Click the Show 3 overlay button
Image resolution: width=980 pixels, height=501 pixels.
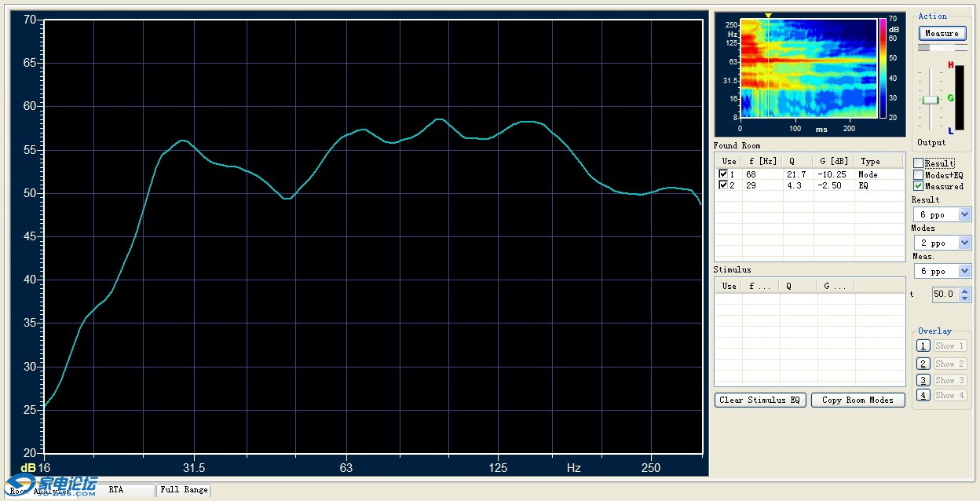click(949, 380)
